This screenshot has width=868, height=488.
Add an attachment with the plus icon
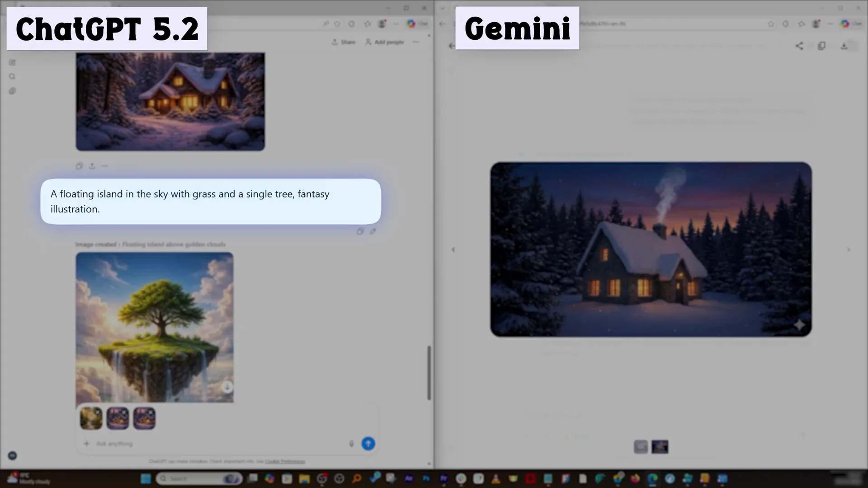pyautogui.click(x=86, y=444)
